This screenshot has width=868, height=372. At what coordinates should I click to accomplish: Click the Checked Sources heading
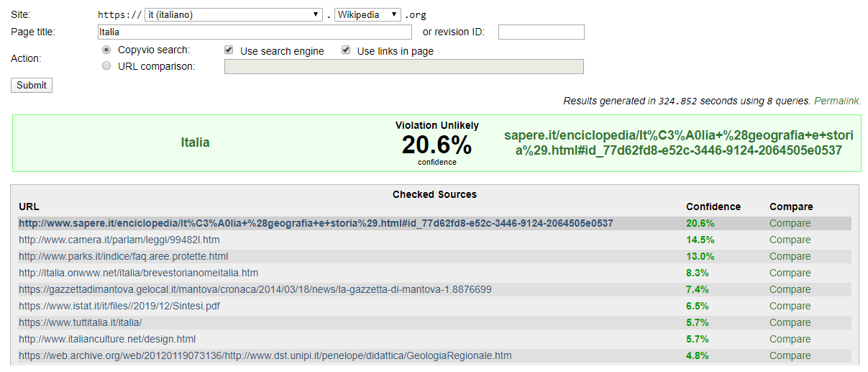pos(434,194)
